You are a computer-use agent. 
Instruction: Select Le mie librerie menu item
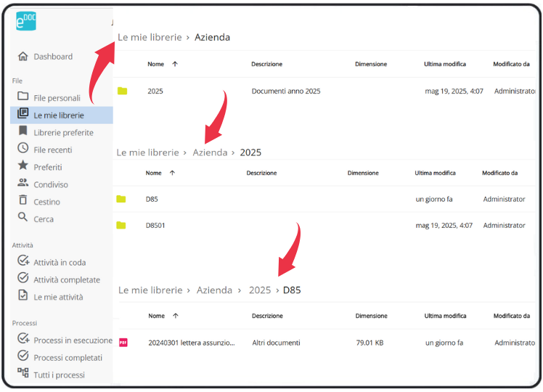pyautogui.click(x=58, y=115)
